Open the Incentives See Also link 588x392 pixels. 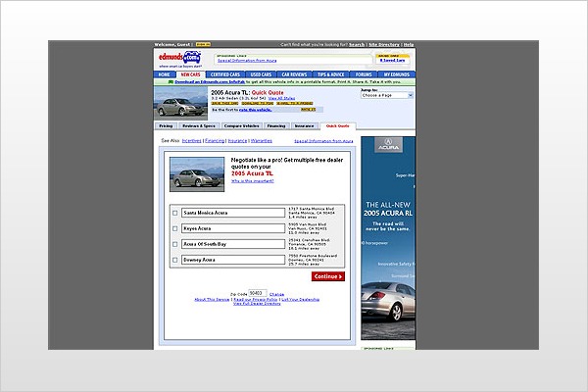click(x=192, y=141)
